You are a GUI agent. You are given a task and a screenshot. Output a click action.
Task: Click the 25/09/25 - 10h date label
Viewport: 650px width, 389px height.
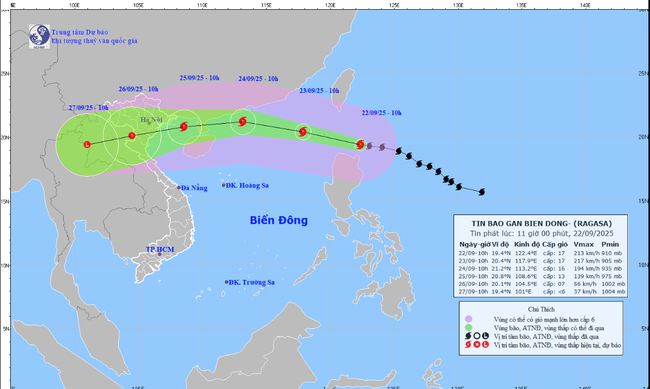point(199,78)
